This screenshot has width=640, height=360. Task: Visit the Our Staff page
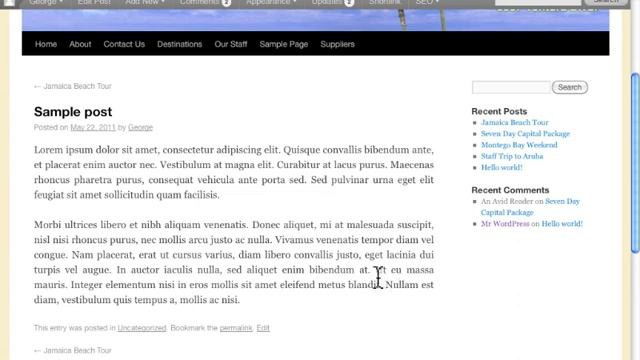pyautogui.click(x=231, y=44)
